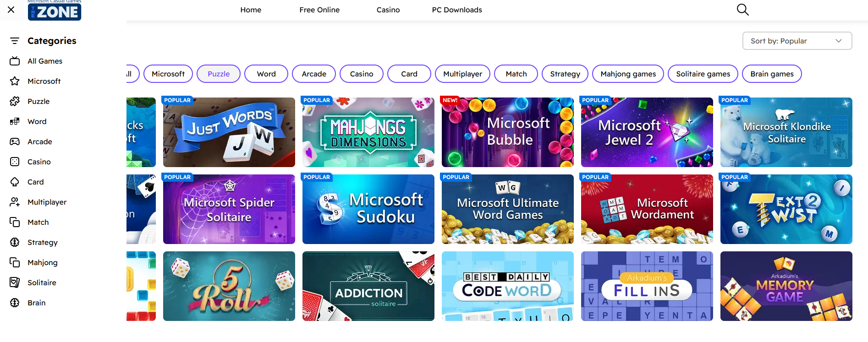Open the Mahjongg Dimensions game thumbnail
The width and height of the screenshot is (868, 342).
(368, 132)
